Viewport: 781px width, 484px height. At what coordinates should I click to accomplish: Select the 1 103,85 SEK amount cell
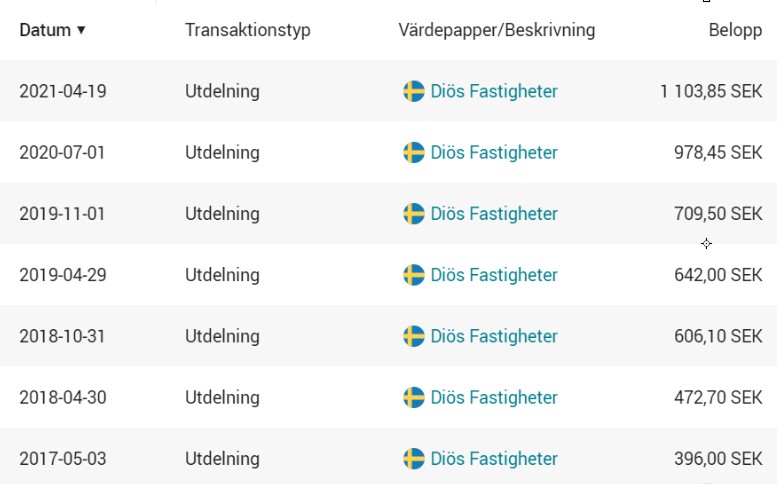pos(711,92)
